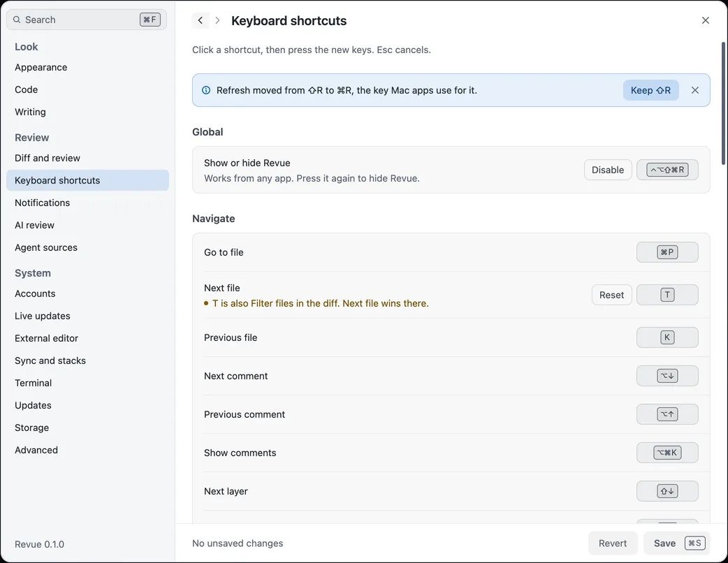Edit the Next layer ⇧↓ shortcut
Viewport: 728px width, 563px height.
coord(667,491)
